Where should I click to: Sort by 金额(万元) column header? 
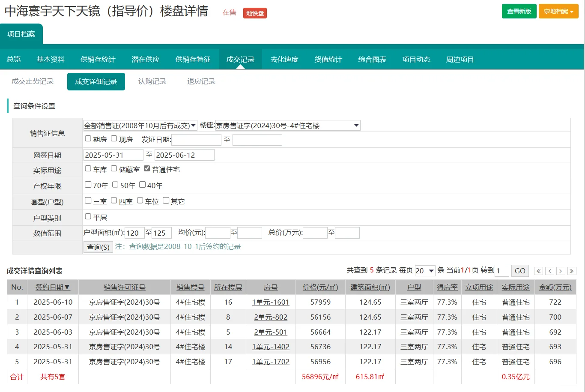(555, 287)
